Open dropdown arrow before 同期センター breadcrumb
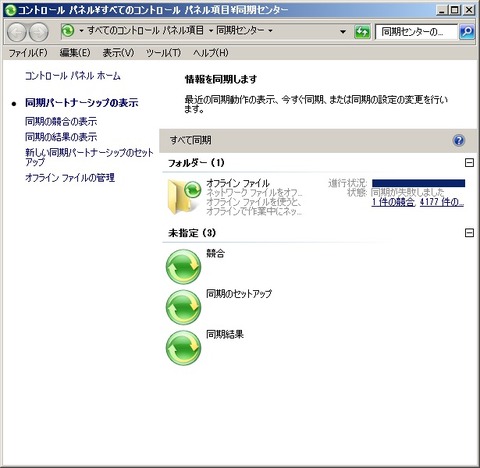This screenshot has width=480, height=468. [x=211, y=31]
